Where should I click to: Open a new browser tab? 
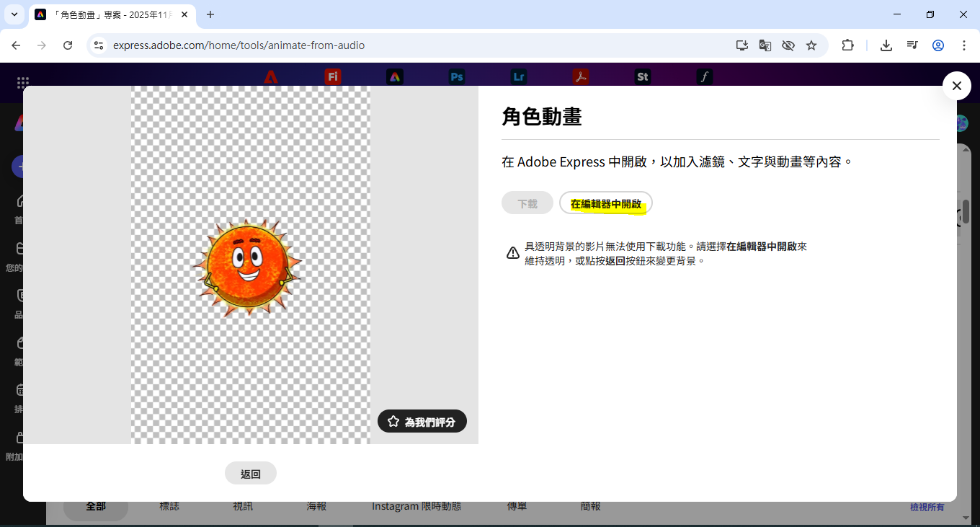(x=210, y=14)
